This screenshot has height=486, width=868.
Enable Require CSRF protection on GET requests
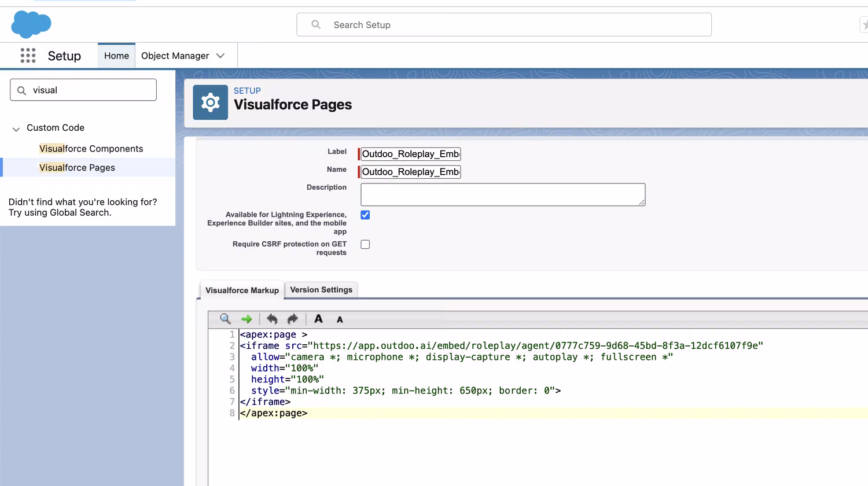[x=365, y=244]
